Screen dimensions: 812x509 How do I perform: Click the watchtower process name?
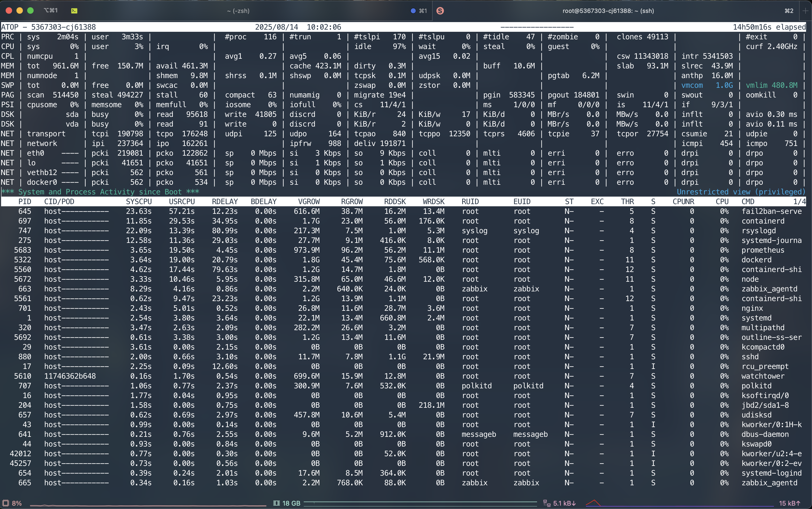(763, 376)
